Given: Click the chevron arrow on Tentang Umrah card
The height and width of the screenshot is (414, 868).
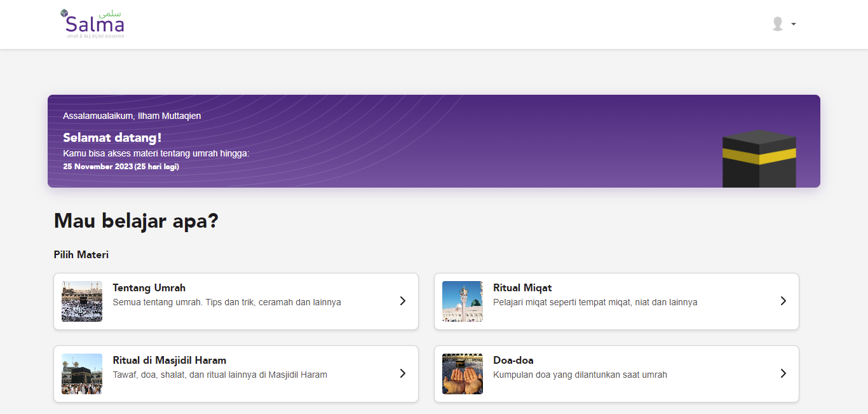Looking at the screenshot, I should point(403,301).
